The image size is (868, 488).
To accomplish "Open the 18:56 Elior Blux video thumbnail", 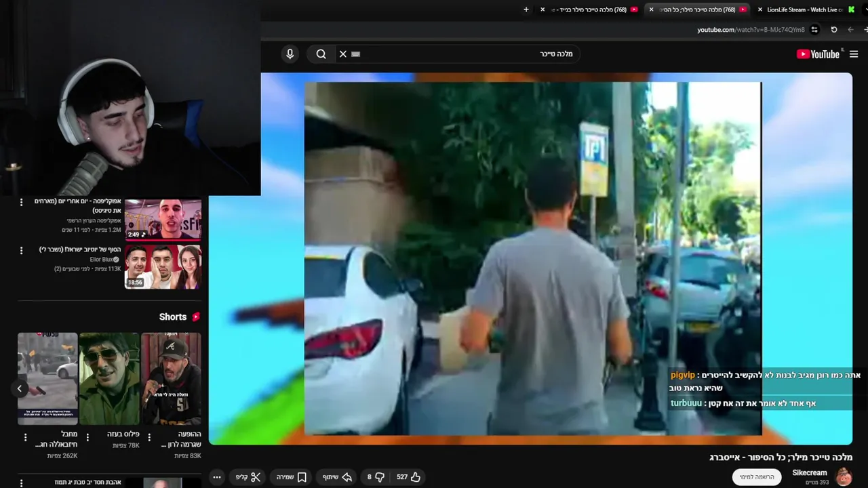I will pyautogui.click(x=163, y=267).
